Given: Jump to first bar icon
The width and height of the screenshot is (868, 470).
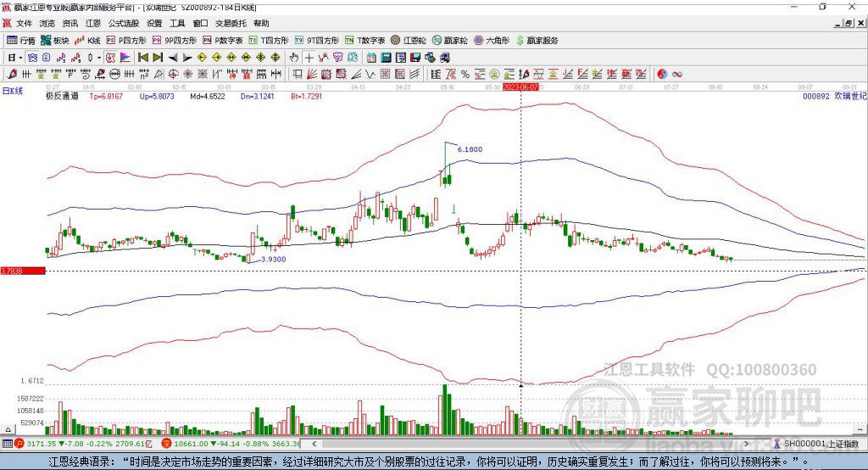Looking at the screenshot, I should coord(142,58).
